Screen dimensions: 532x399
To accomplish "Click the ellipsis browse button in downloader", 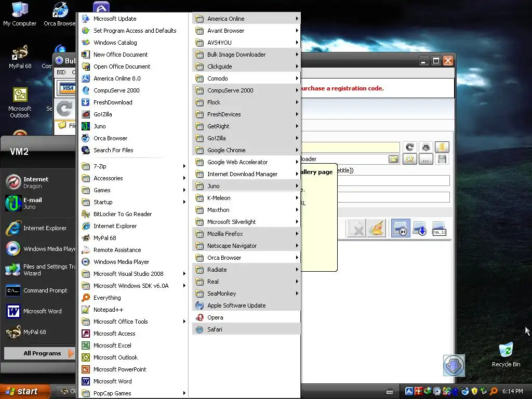I will click(x=425, y=159).
